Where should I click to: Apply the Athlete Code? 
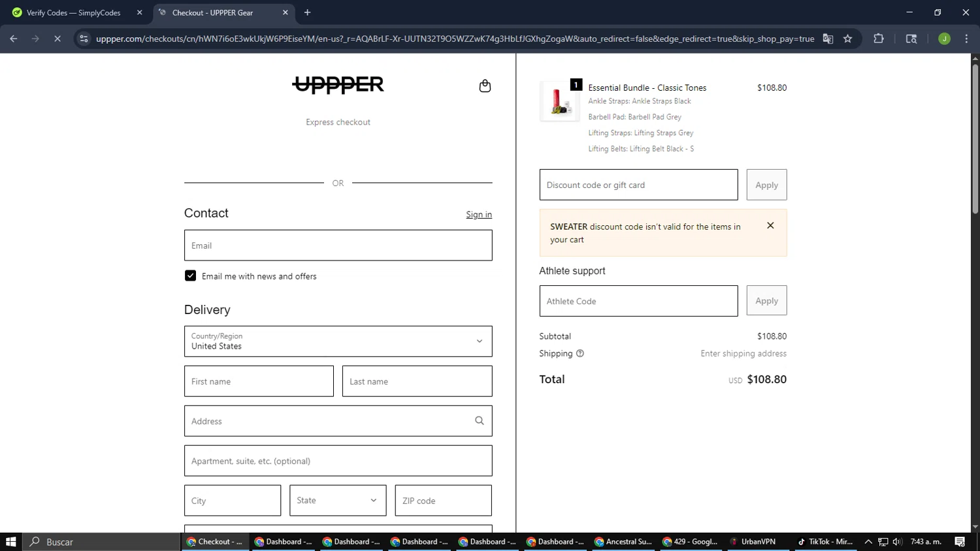click(x=766, y=301)
